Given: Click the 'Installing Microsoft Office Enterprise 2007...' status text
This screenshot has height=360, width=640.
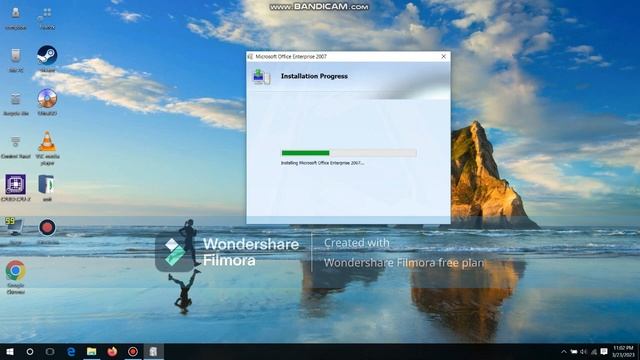Looking at the screenshot, I should click(322, 163).
